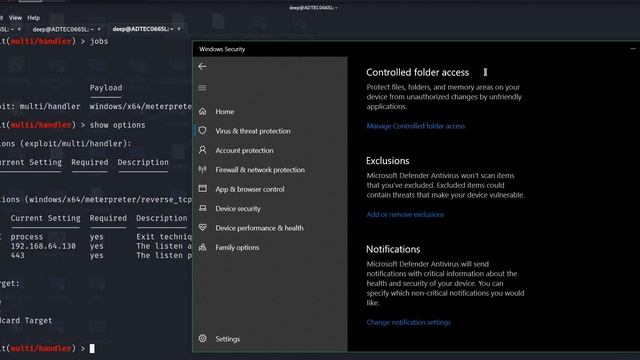640x360 pixels.
Task: Click the Exclusions heading
Action: click(387, 161)
